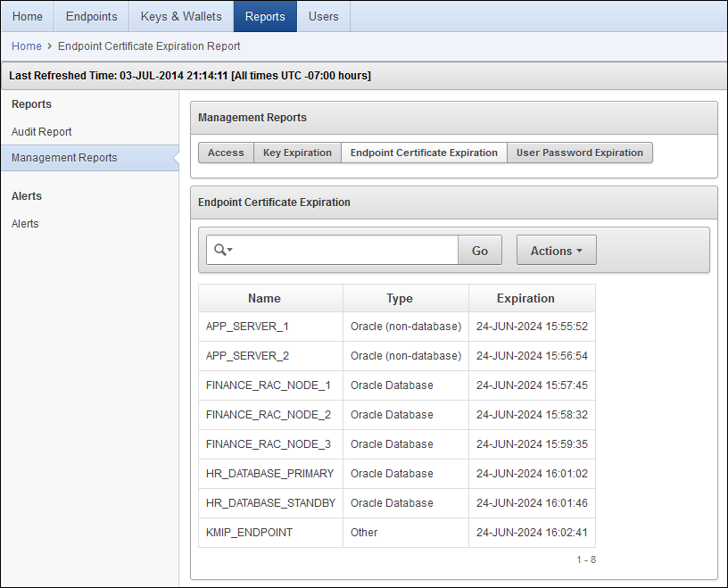Click expiration 24-JUN-2024 16:01:02
This screenshot has height=588, width=728.
(532, 474)
